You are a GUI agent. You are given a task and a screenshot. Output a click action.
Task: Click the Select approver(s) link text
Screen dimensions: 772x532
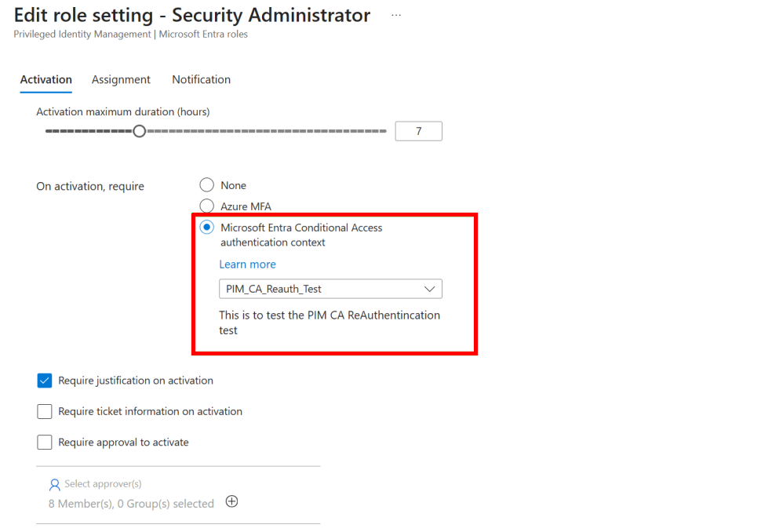103,484
